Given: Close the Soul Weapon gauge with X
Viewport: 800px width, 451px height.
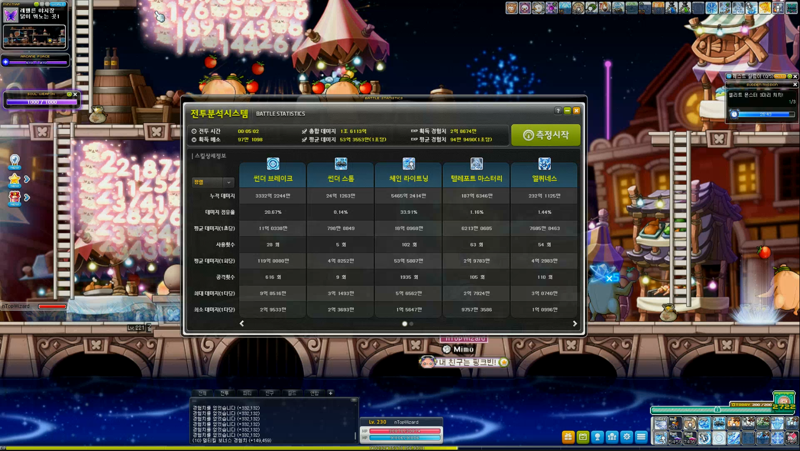Looking at the screenshot, I should [x=76, y=94].
